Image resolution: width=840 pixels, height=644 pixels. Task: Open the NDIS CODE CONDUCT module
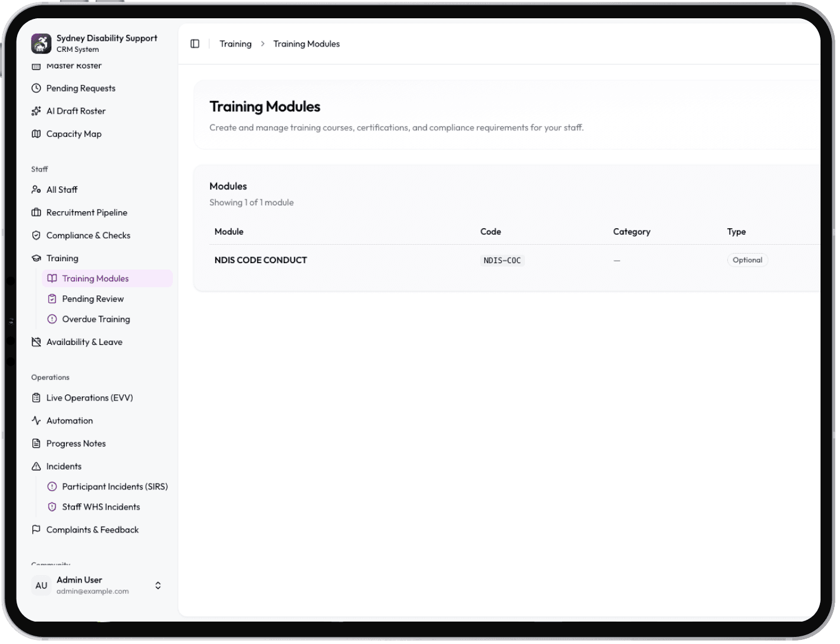[x=261, y=260]
